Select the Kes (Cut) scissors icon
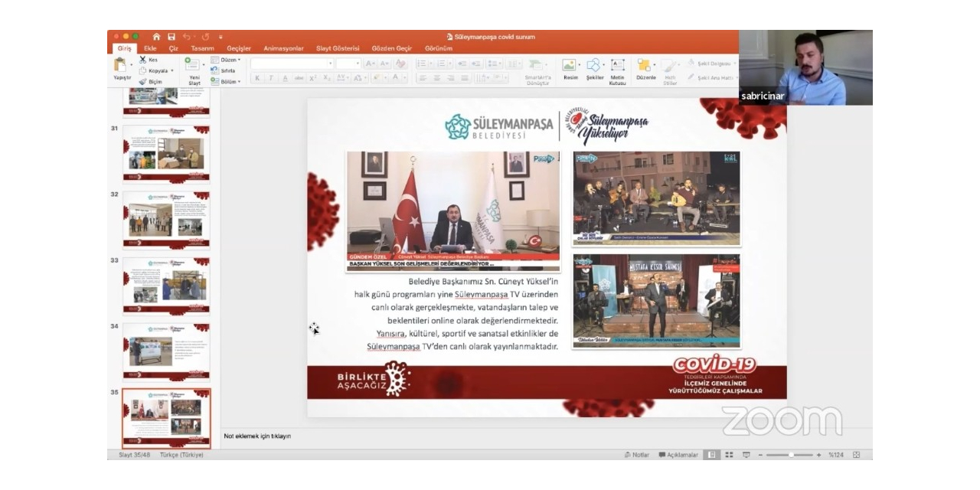The width and height of the screenshot is (980, 490). tap(143, 60)
